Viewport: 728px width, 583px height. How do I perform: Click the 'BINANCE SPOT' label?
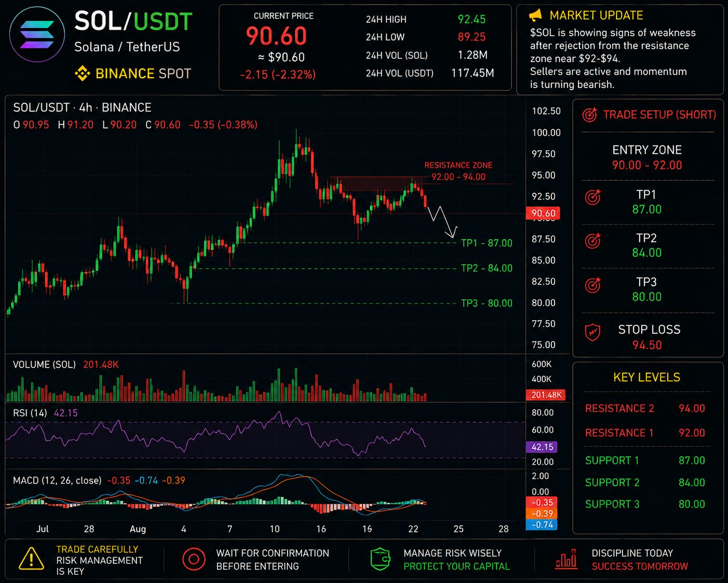(x=143, y=74)
